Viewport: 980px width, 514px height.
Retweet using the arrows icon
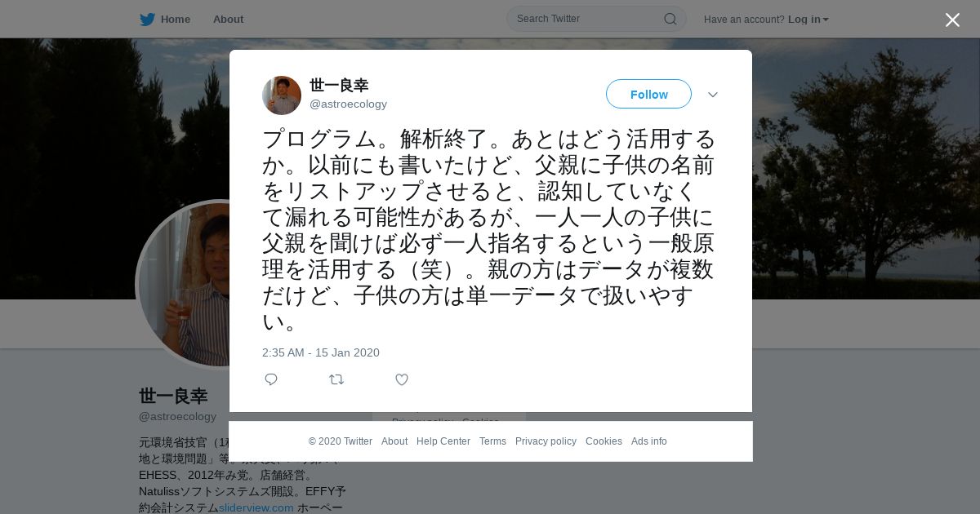pos(336,379)
